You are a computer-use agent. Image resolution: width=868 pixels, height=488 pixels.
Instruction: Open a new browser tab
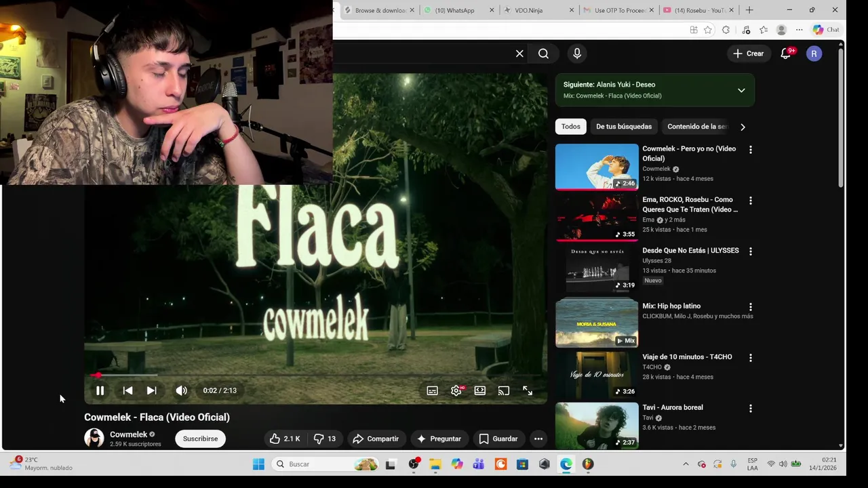pos(749,10)
